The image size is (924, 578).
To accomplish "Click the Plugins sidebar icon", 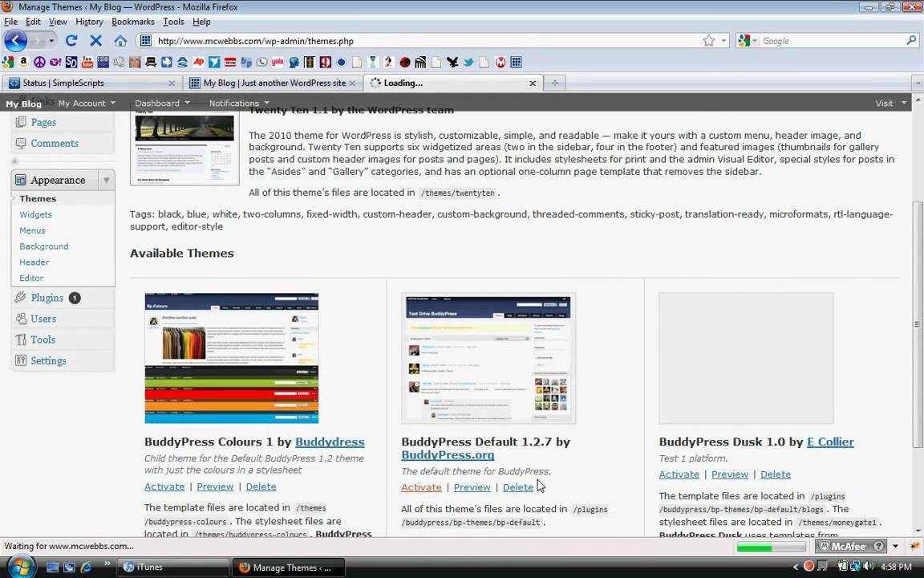I will [21, 297].
